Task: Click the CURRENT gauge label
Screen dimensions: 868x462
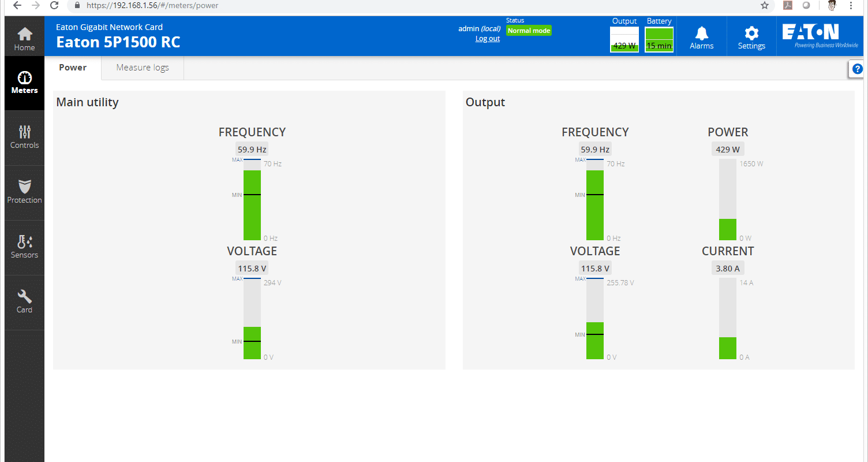Action: coord(728,251)
